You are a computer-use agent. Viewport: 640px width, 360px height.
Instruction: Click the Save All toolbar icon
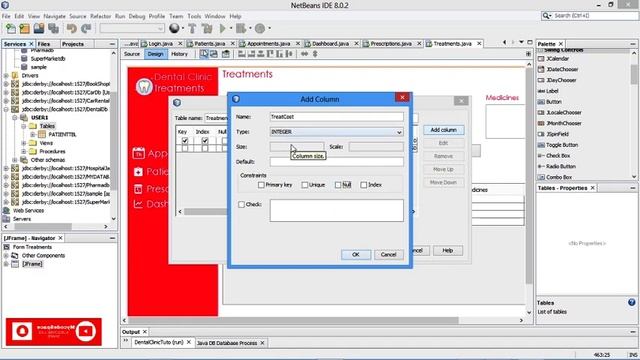53,29
